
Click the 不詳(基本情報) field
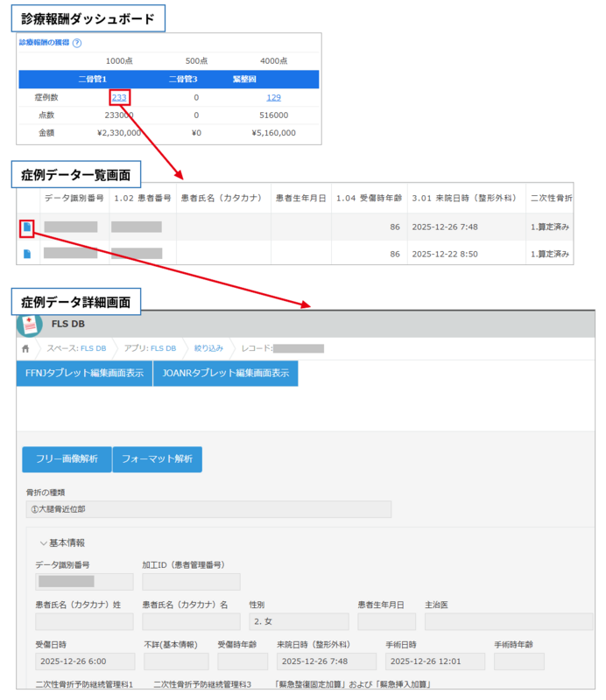click(x=176, y=661)
